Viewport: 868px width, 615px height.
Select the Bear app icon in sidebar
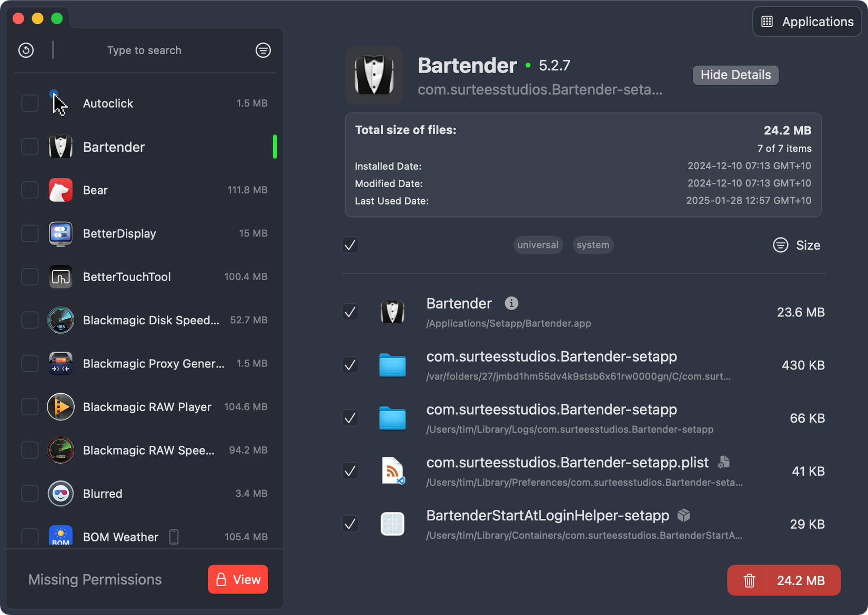coord(60,190)
